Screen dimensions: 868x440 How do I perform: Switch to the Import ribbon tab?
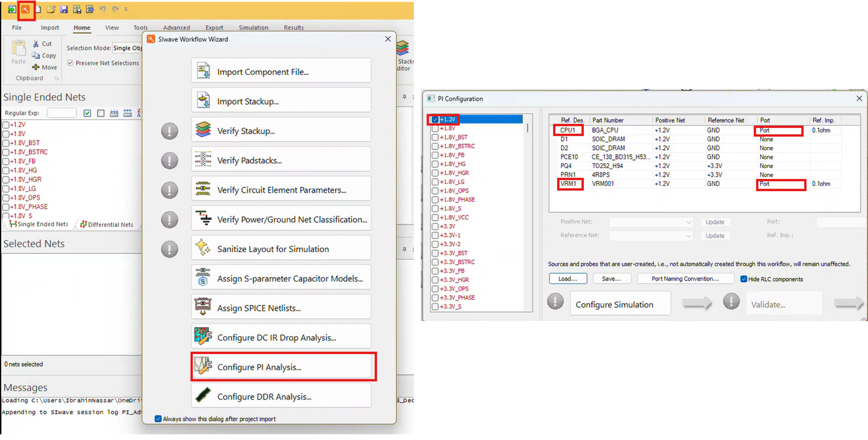pyautogui.click(x=50, y=28)
